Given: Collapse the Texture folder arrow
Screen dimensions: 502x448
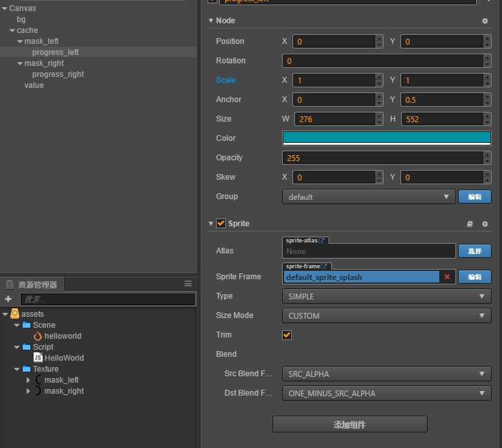Looking at the screenshot, I should click(17, 369).
